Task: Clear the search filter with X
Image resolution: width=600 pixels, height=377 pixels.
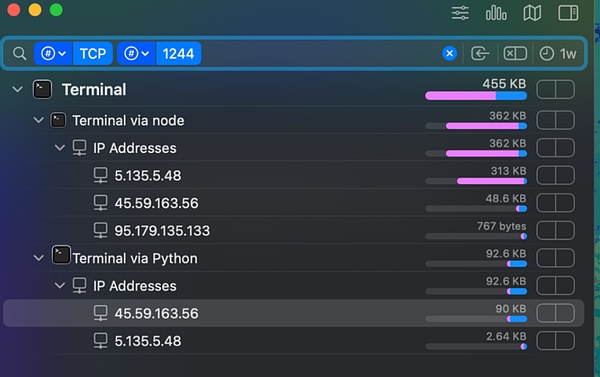Action: 450,54
